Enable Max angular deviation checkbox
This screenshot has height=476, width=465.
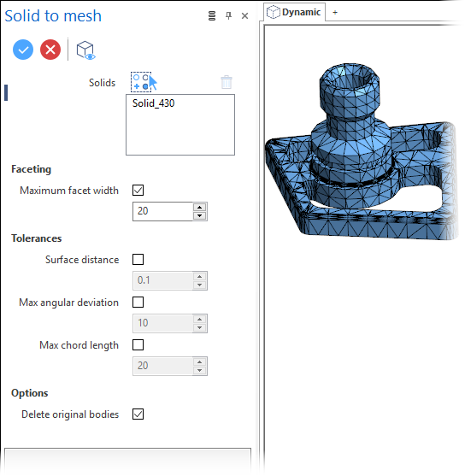(x=138, y=303)
